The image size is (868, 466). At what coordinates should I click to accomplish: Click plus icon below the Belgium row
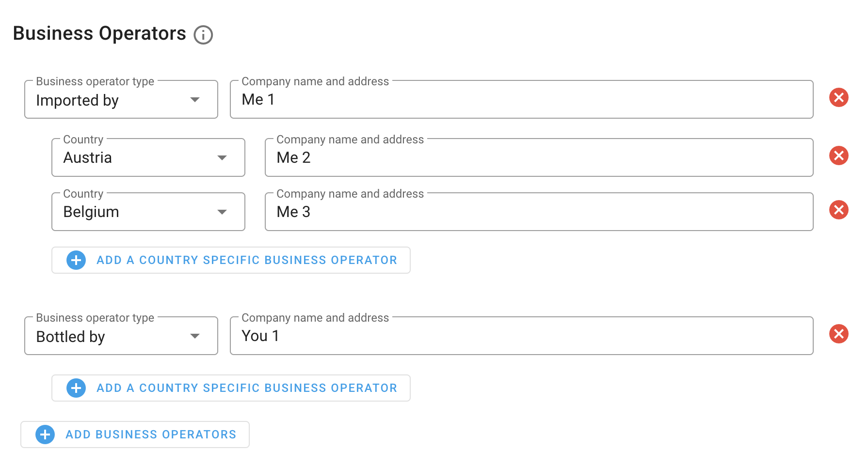pos(76,261)
